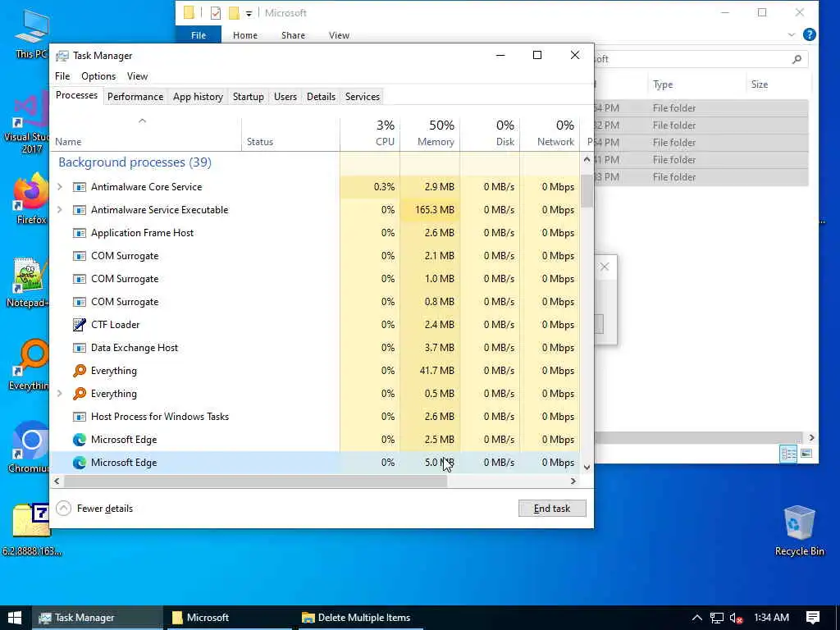
Task: Switch to the Details tab
Action: point(321,97)
